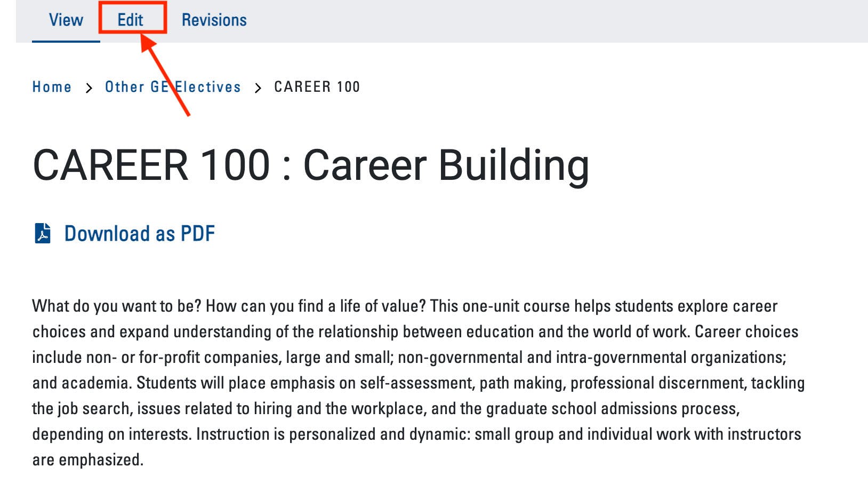Click the chevron before CAREER 100 breadcrumb

[x=258, y=88]
